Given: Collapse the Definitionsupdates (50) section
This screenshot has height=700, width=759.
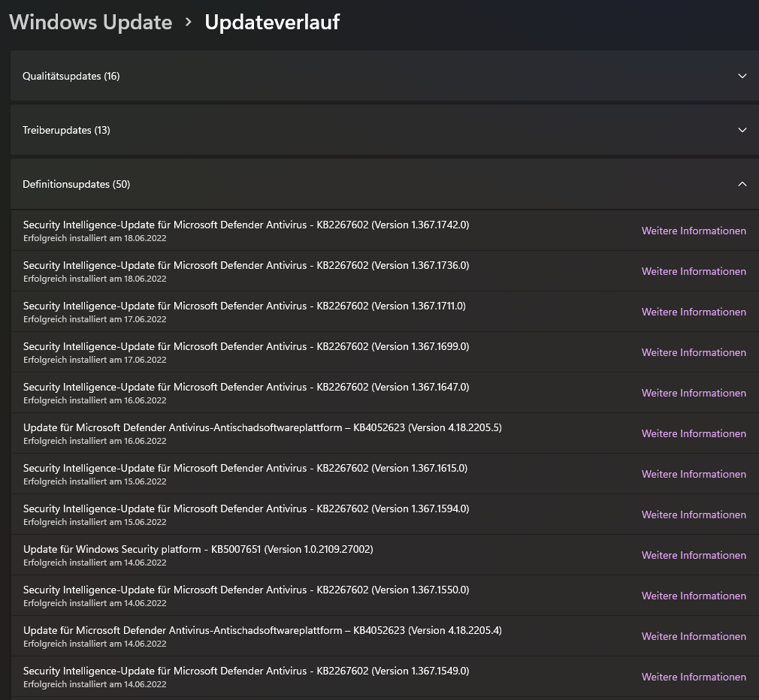Looking at the screenshot, I should [x=385, y=184].
